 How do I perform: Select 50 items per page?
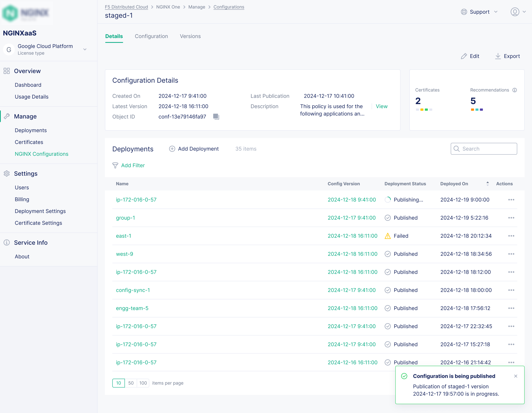[131, 383]
